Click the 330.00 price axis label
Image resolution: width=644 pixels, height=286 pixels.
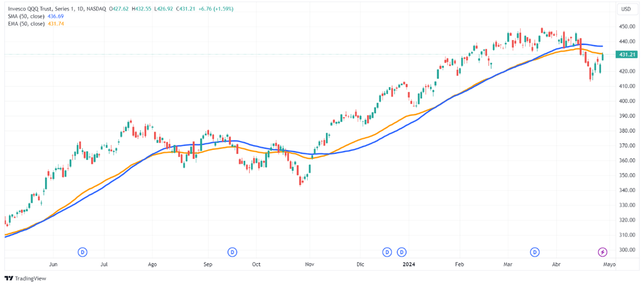click(627, 205)
